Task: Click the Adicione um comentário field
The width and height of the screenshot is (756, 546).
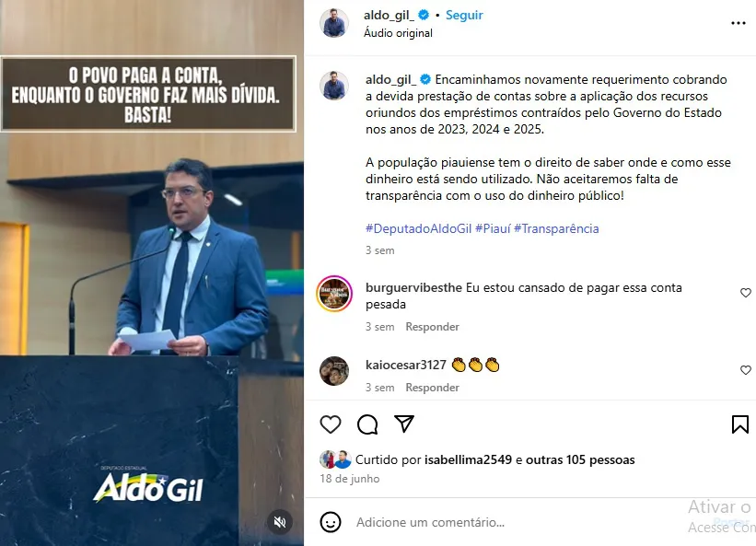Action: pos(516,522)
